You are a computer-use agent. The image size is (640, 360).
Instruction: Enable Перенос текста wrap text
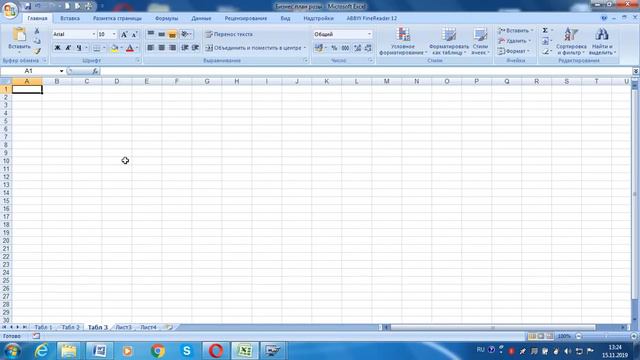(229, 34)
